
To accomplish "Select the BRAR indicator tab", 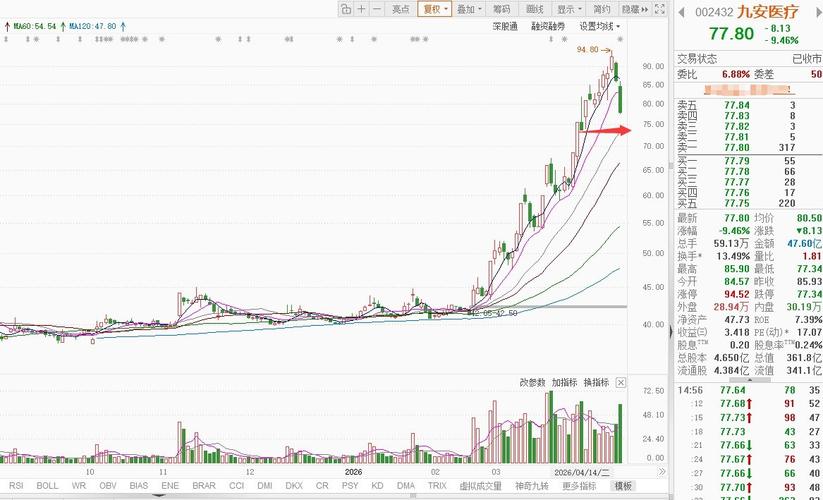I will point(204,486).
